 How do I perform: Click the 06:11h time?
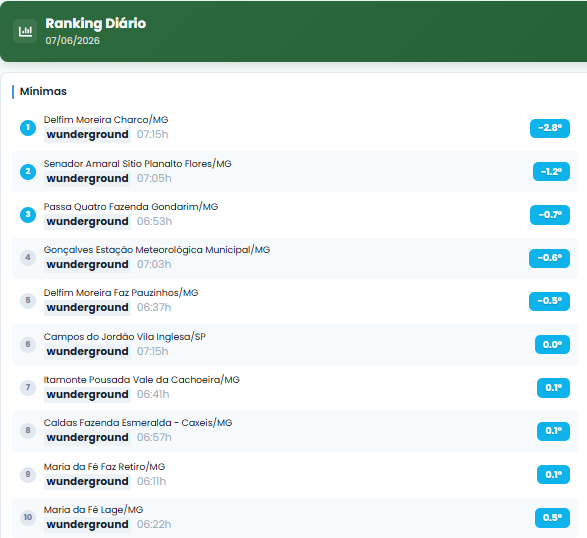[x=152, y=481]
